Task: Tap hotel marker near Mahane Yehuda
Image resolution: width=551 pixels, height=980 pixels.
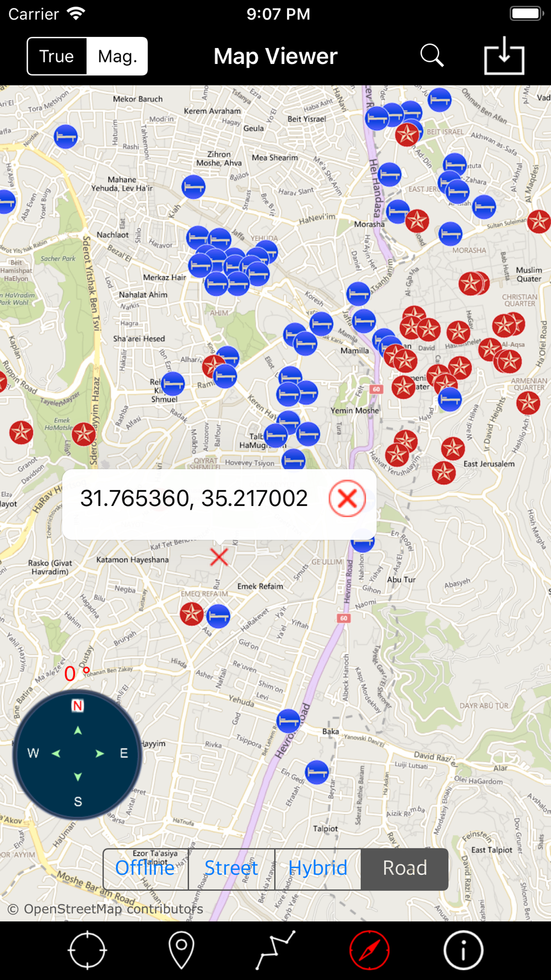Action: [193, 187]
